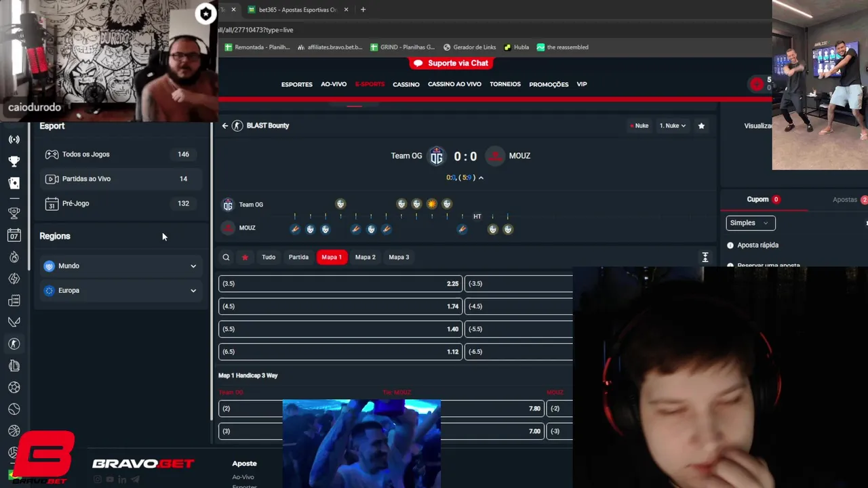Show favorite markets red star filter
This screenshot has height=488, width=868.
[x=245, y=258]
